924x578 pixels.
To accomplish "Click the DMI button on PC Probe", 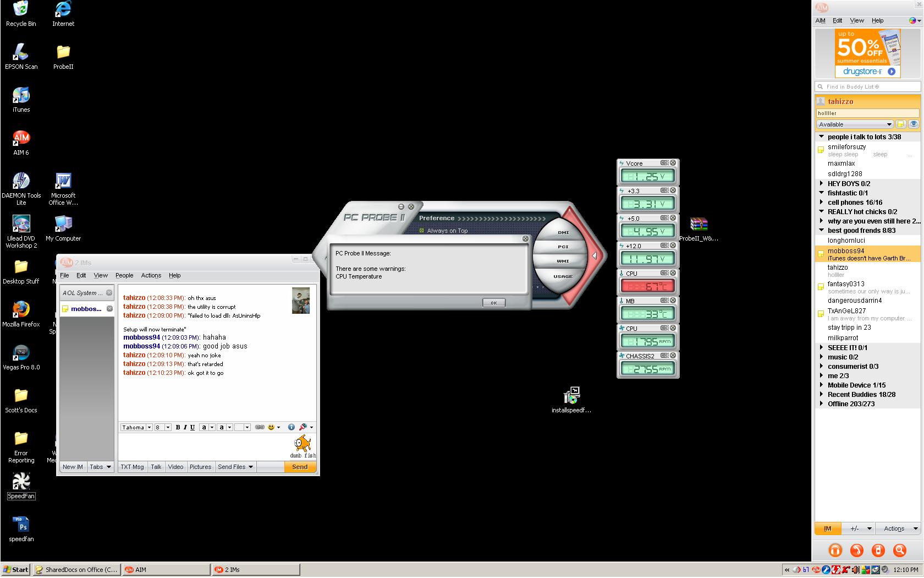I will pyautogui.click(x=563, y=232).
